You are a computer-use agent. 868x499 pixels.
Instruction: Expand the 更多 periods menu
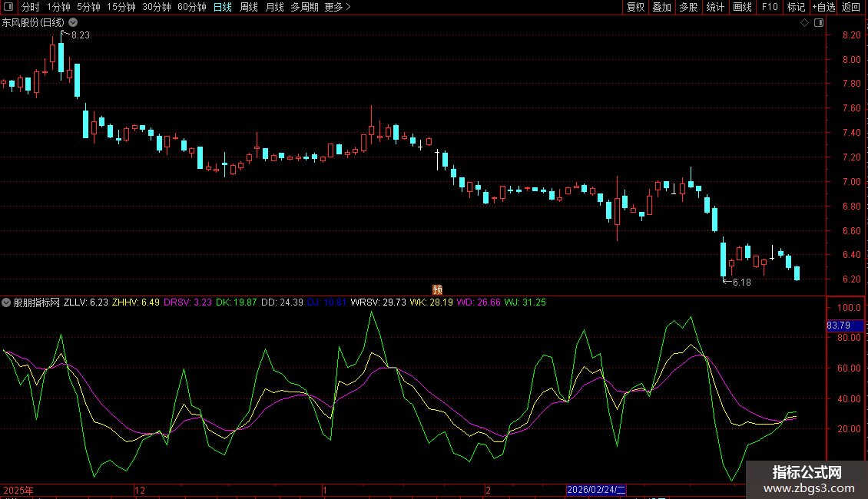(337, 7)
